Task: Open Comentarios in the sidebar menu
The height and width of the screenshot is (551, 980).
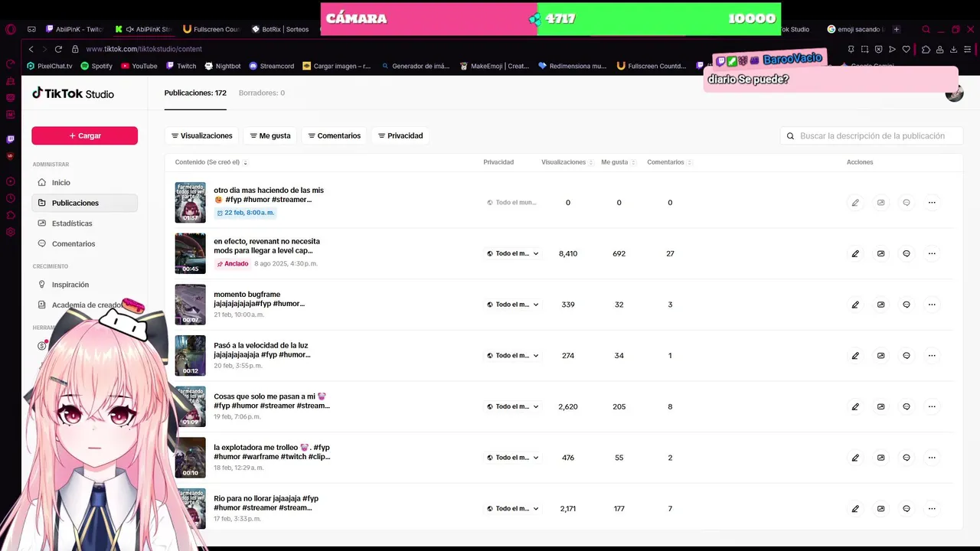Action: pyautogui.click(x=73, y=244)
